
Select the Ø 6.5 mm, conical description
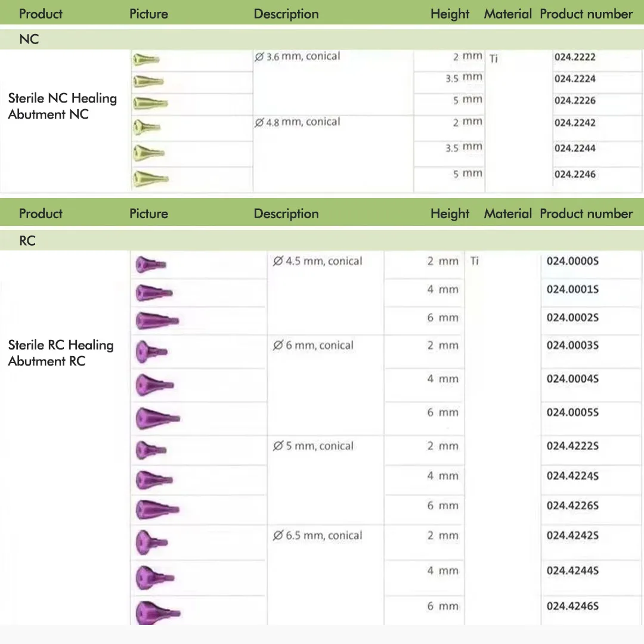(x=317, y=535)
